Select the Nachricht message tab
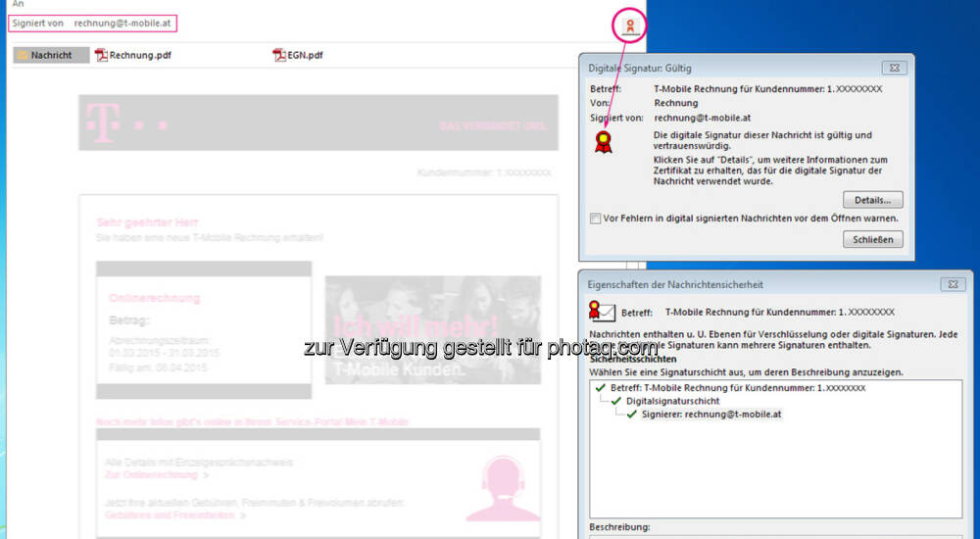Viewport: 980px width, 539px height. 51,56
